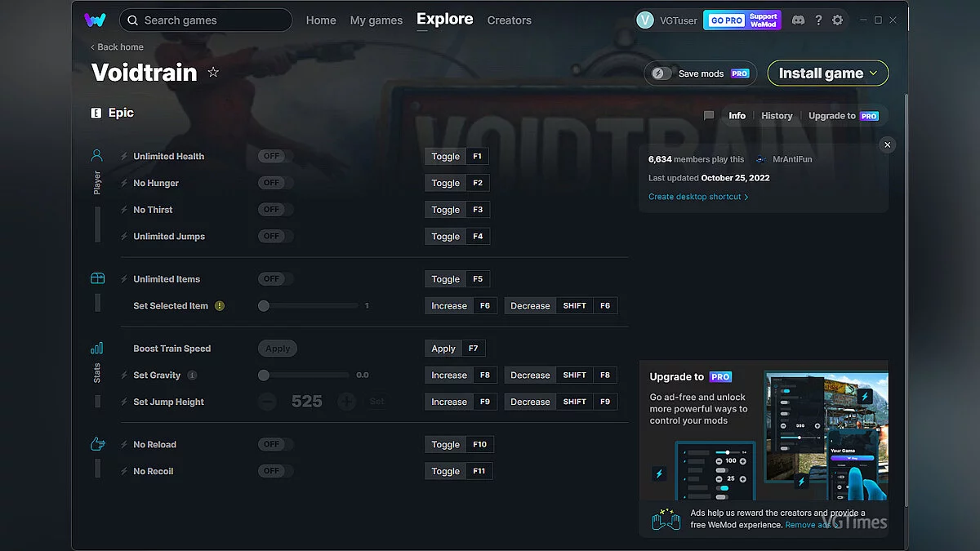Image resolution: width=980 pixels, height=551 pixels.
Task: Open the Creators tab
Action: (510, 20)
